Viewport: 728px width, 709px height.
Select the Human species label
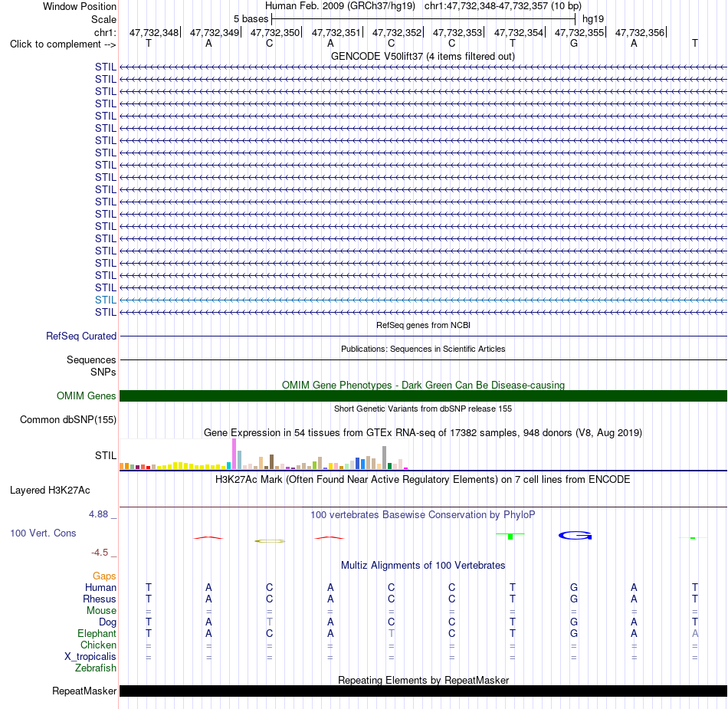click(x=100, y=587)
